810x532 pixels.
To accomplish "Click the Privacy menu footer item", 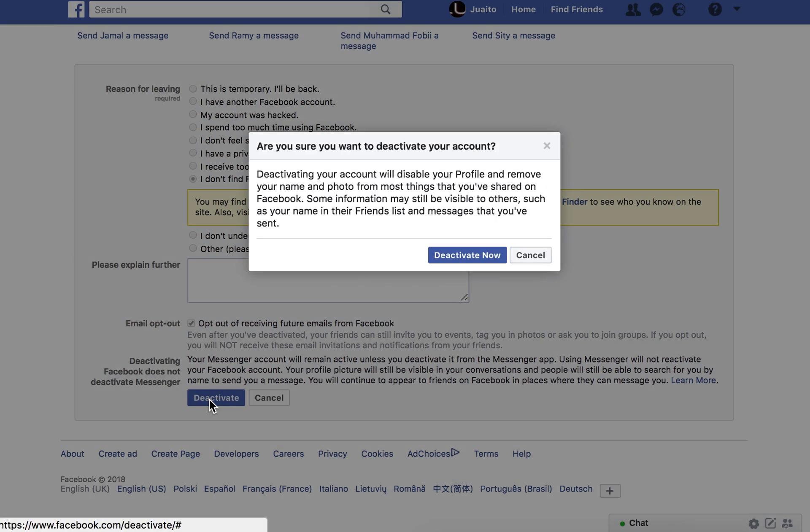I will click(x=332, y=453).
